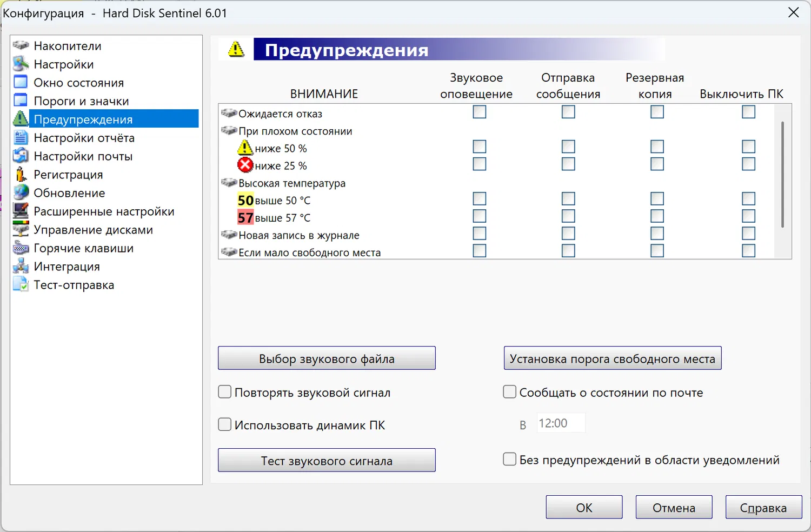Click the Отправка сообщения column header
The image size is (811, 532).
[568, 86]
